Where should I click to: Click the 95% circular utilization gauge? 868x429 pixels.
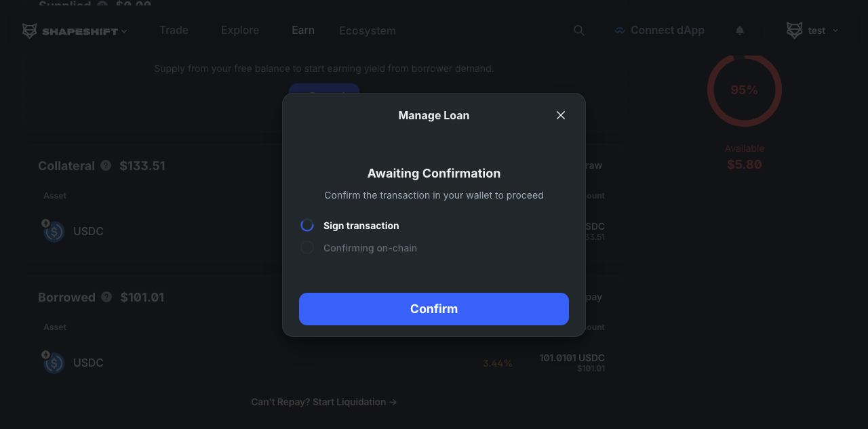pyautogui.click(x=744, y=89)
